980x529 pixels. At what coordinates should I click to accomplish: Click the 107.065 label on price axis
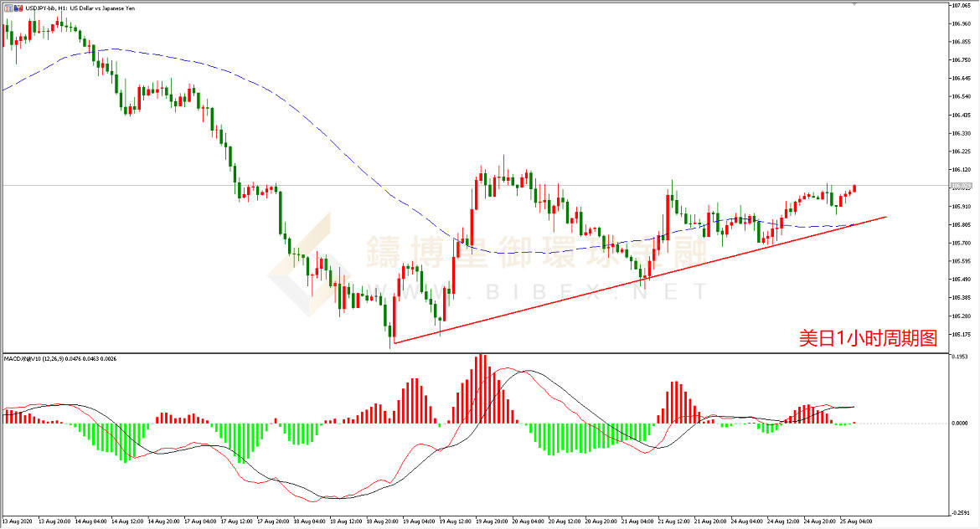960,5
